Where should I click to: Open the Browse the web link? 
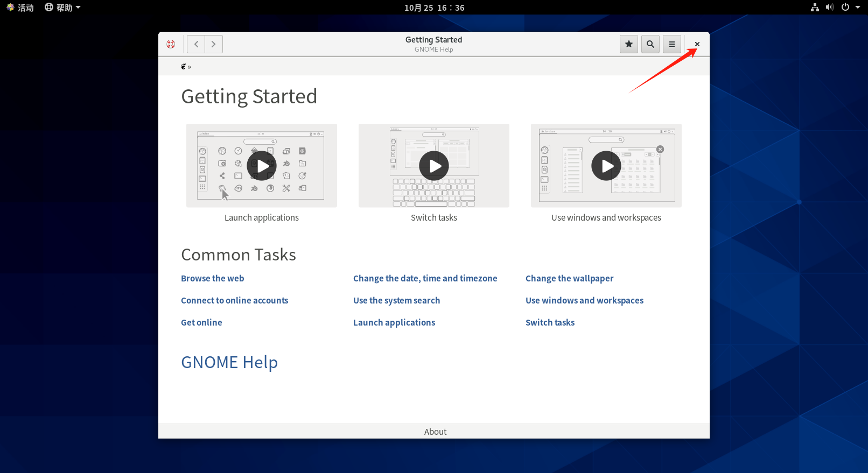coord(212,278)
